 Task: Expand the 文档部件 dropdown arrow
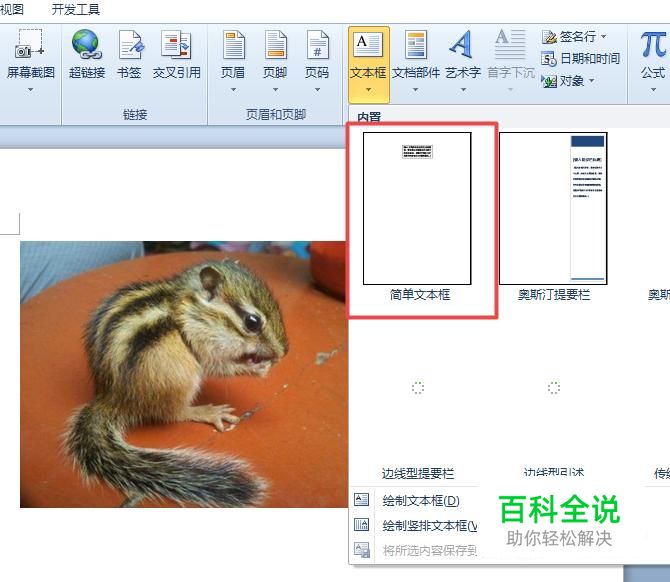[415, 90]
